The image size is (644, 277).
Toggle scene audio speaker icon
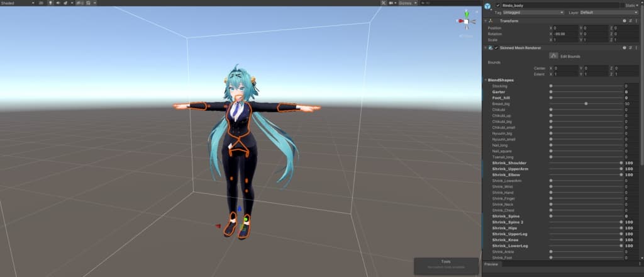(x=57, y=3)
